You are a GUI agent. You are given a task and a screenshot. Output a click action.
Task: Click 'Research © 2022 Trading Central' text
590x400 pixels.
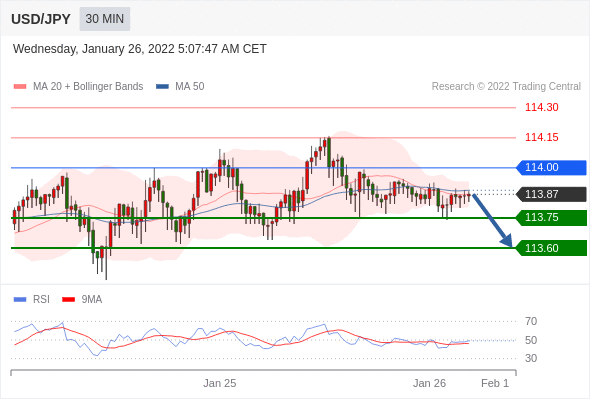tap(506, 87)
